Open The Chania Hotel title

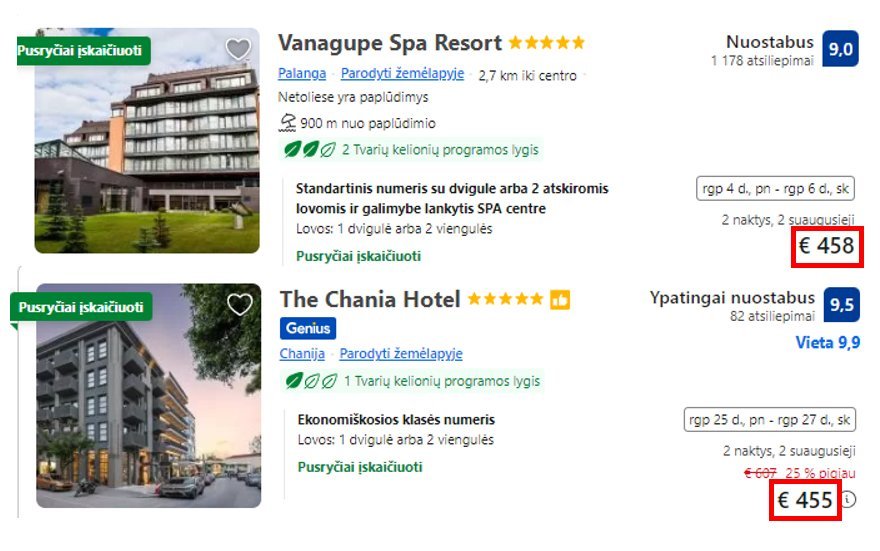370,299
